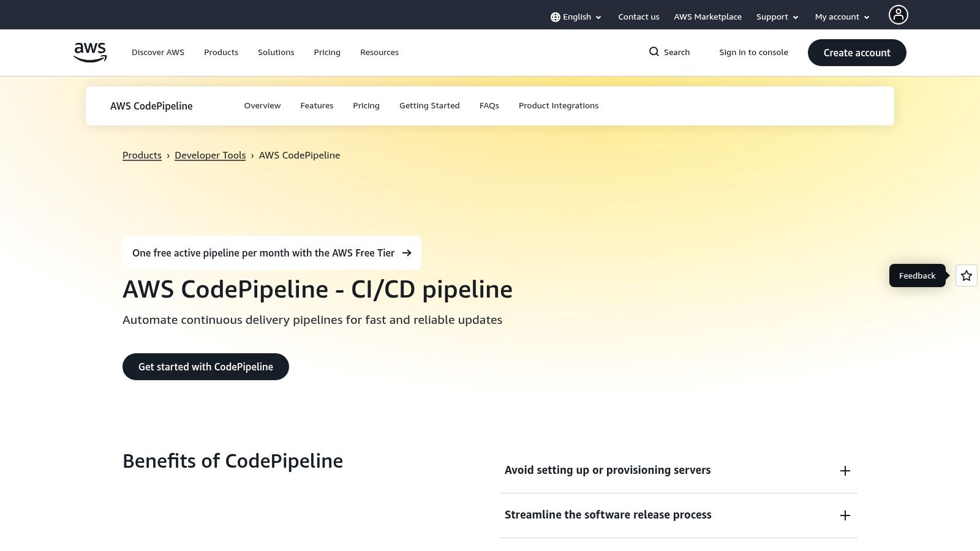Open Discover AWS menu
The image size is (980, 551).
(x=158, y=53)
